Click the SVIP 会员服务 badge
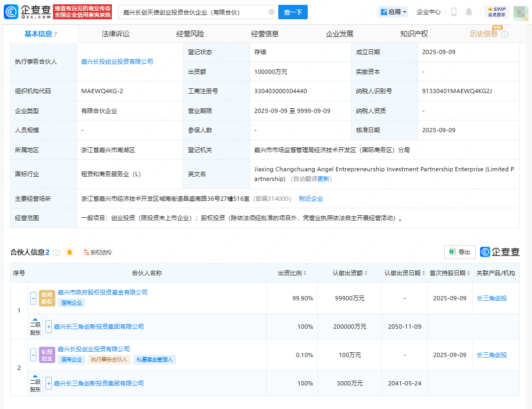Viewport: 532px width, 409px height. click(497, 12)
